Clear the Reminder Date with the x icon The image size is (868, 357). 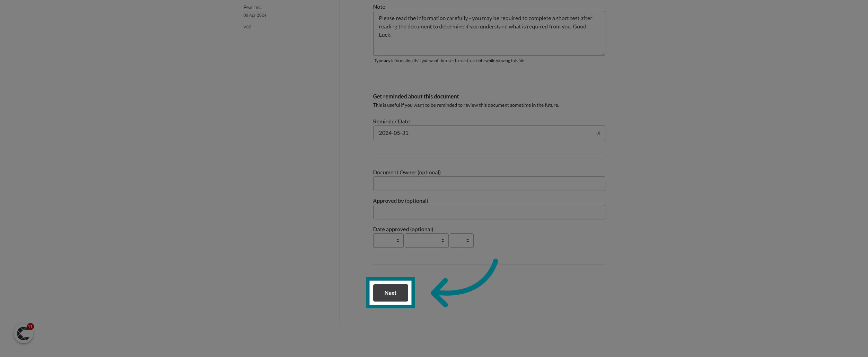pos(598,133)
